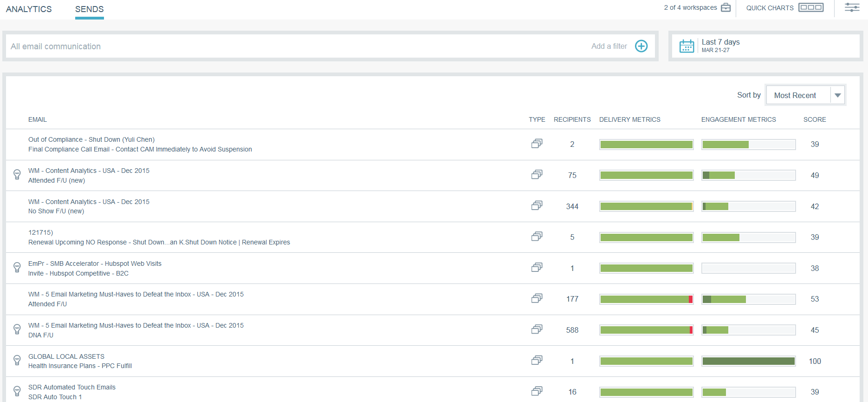The height and width of the screenshot is (402, 868).
Task: Switch to the Analytics tab
Action: pyautogui.click(x=29, y=9)
